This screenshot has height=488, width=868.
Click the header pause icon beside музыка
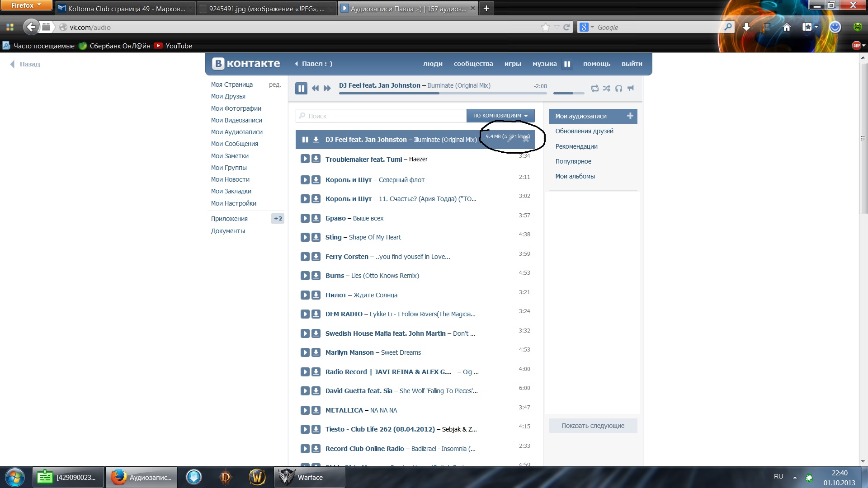[567, 64]
